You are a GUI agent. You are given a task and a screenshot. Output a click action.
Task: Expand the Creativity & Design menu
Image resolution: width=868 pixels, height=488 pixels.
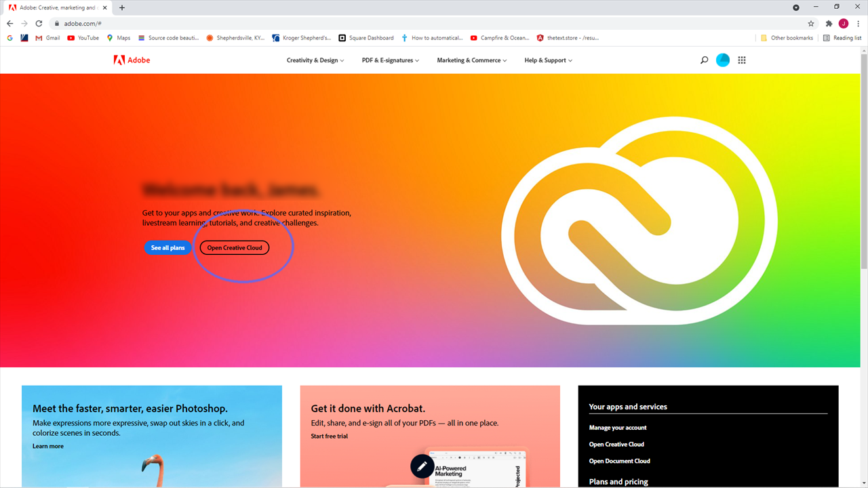pyautogui.click(x=315, y=60)
